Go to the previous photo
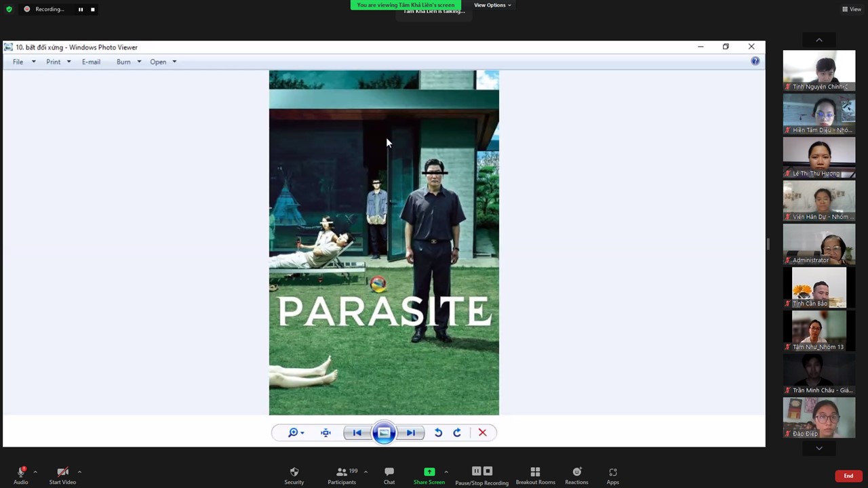 357,432
